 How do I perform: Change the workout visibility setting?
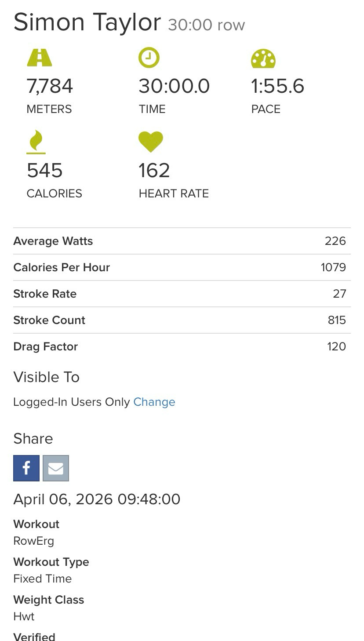click(154, 402)
